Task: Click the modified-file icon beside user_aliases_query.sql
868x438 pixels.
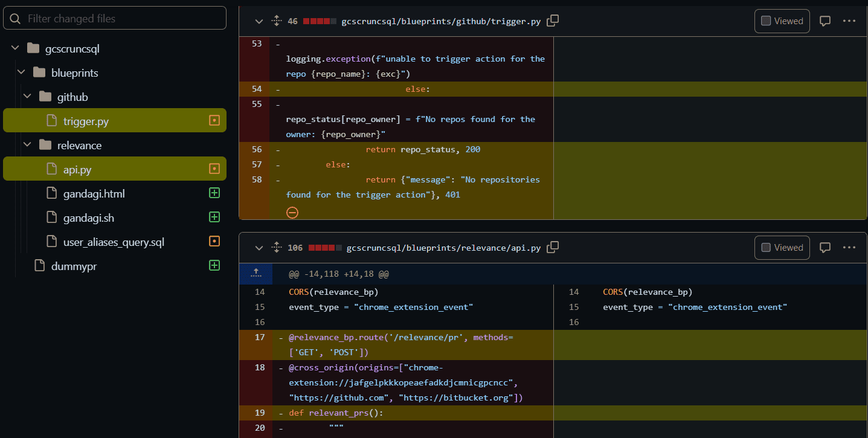Action: click(214, 240)
